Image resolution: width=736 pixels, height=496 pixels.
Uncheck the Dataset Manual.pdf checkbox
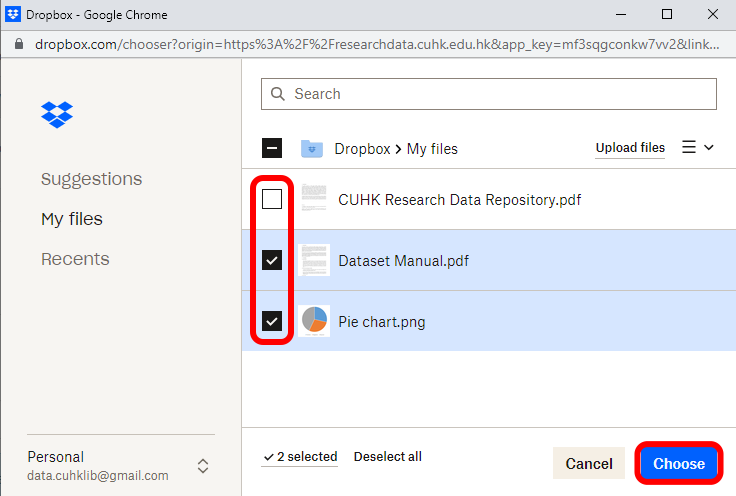[272, 260]
